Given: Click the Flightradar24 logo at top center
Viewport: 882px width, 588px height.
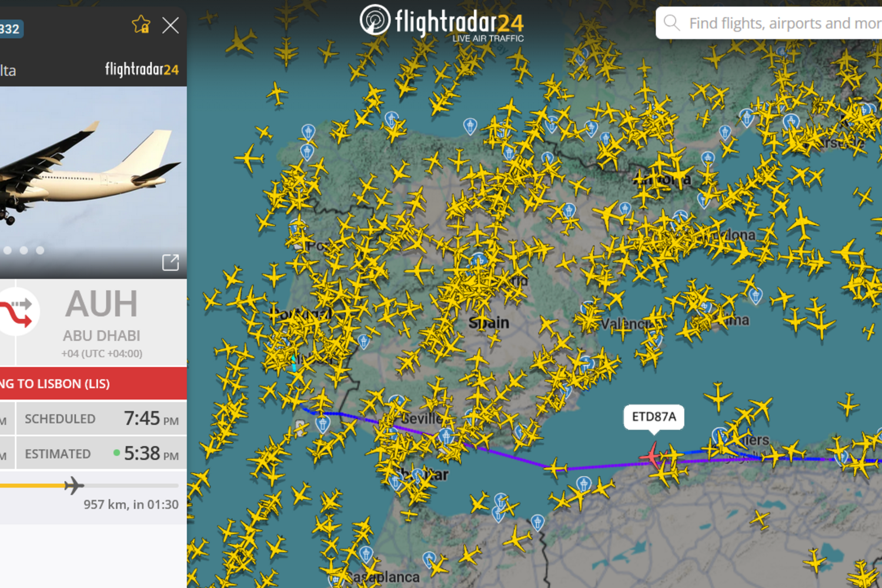Looking at the screenshot, I should [x=442, y=23].
